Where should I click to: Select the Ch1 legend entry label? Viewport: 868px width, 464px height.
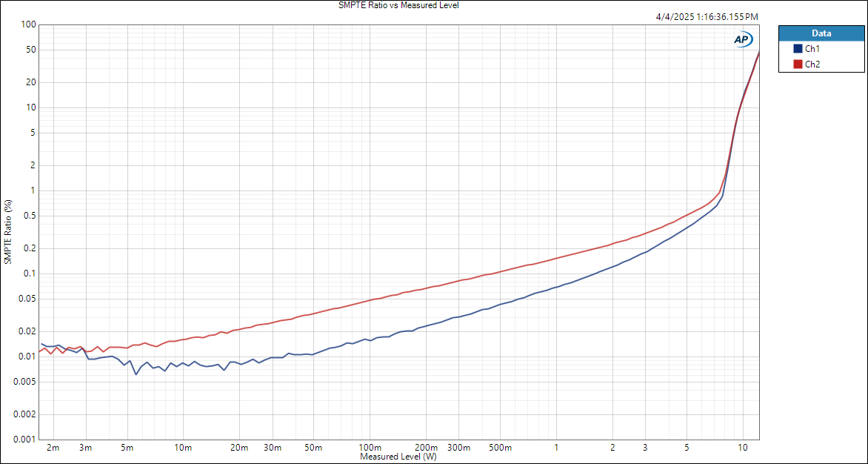point(812,49)
